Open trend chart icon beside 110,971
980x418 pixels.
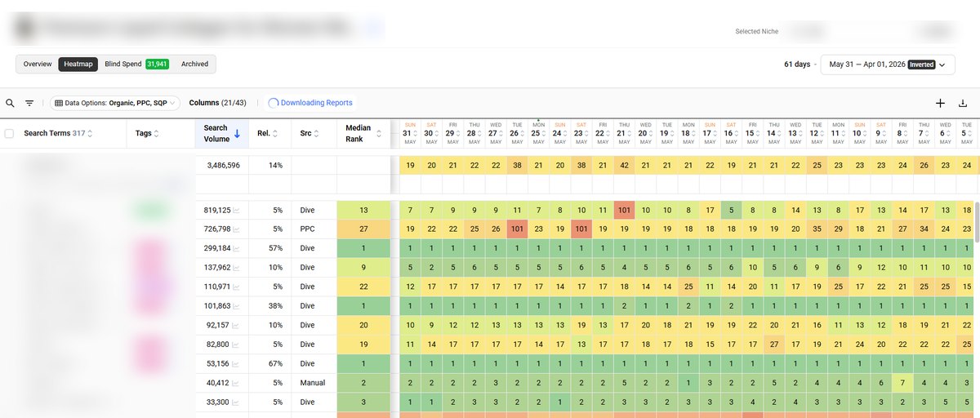coord(236,287)
